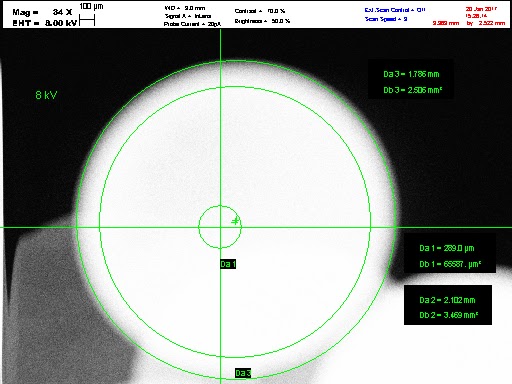512x384 pixels.
Task: Select the green '8 kV' annotation
Action: click(46, 95)
